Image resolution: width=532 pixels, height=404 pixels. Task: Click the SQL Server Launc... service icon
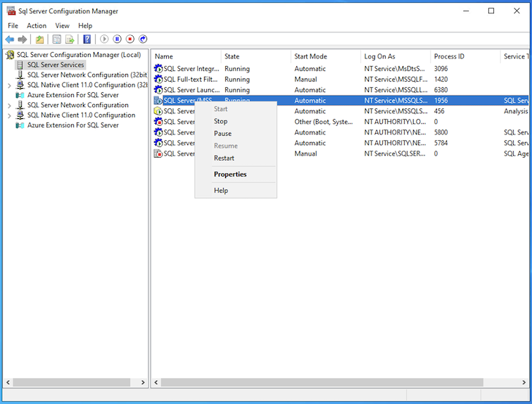pyautogui.click(x=158, y=90)
